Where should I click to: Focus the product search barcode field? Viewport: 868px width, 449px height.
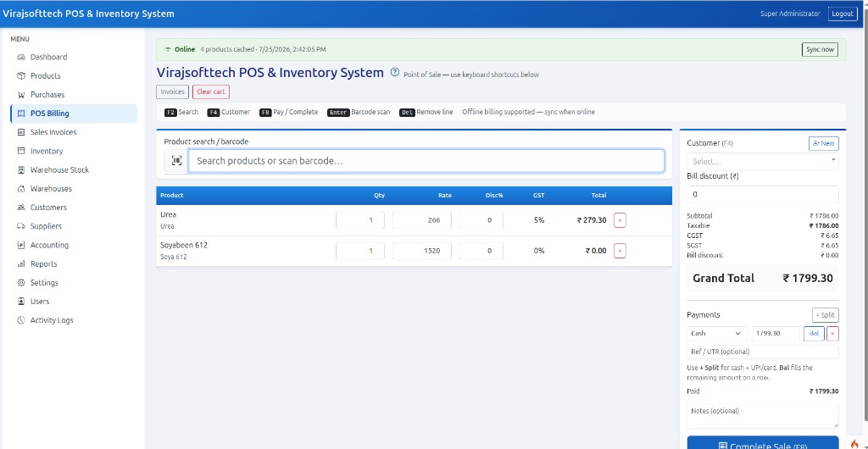[426, 161]
